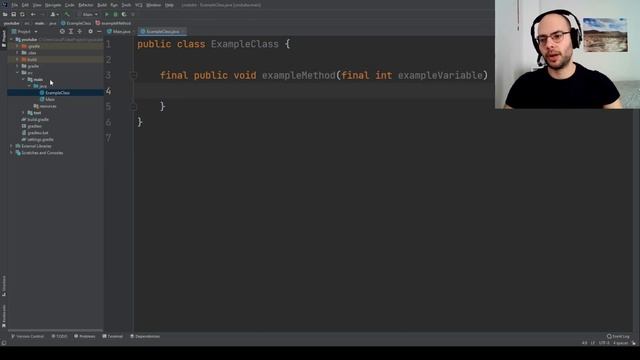Viewport: 640px width, 360px height.
Task: Expand the test folder arrow
Action: tap(24, 113)
